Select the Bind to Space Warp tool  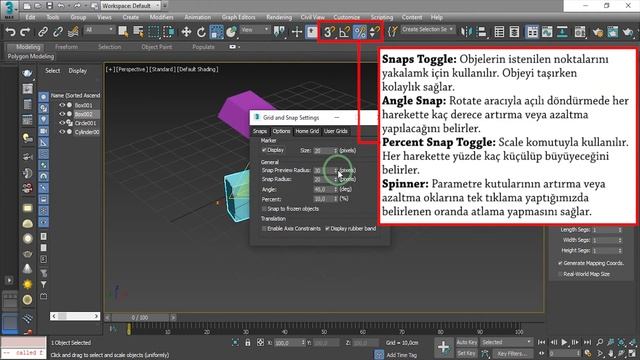click(x=73, y=31)
